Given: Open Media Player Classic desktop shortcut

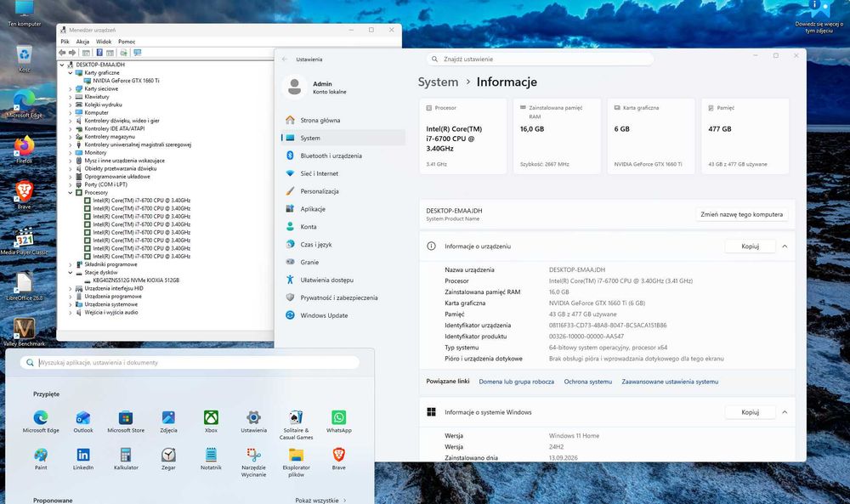Looking at the screenshot, I should pyautogui.click(x=24, y=241).
